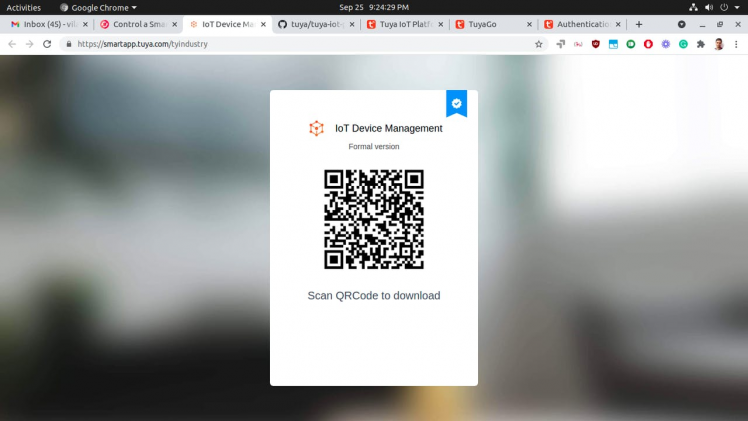Screen dimensions: 748x421
Task: Click the power icon in top bar
Action: [x=724, y=7]
